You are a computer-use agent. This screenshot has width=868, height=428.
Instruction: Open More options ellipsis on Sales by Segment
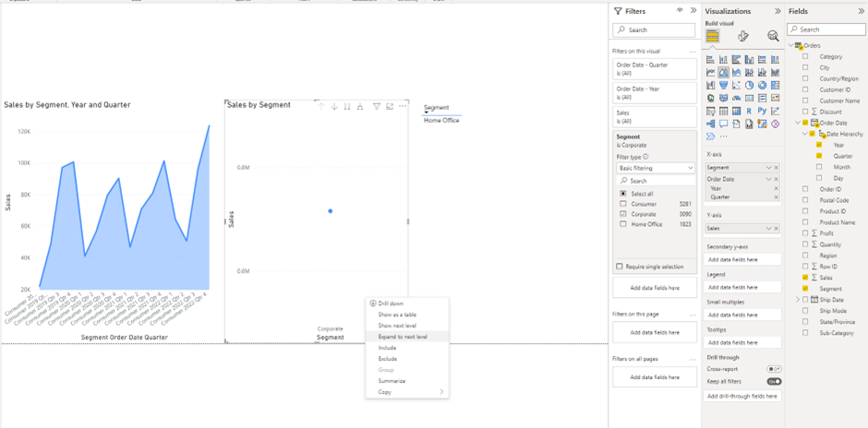[403, 106]
